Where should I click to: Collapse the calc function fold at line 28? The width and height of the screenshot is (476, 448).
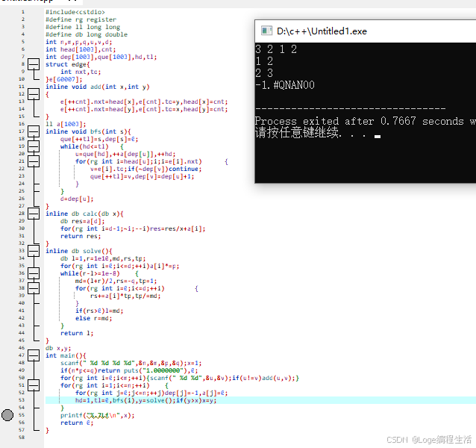click(34, 214)
